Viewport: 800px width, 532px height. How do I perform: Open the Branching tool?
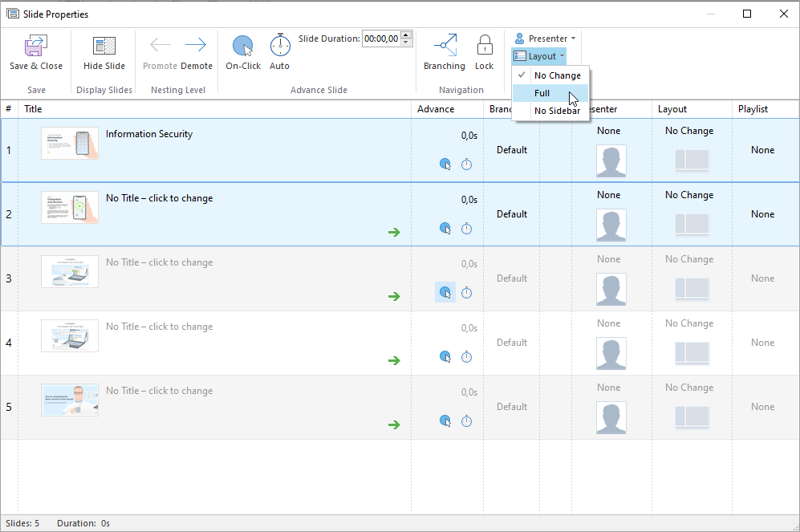[444, 46]
